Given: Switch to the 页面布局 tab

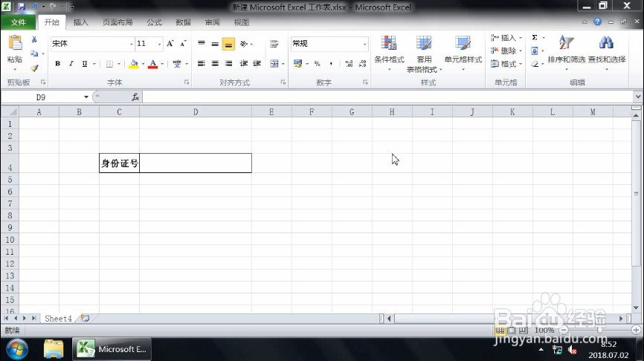Looking at the screenshot, I should coord(117,22).
